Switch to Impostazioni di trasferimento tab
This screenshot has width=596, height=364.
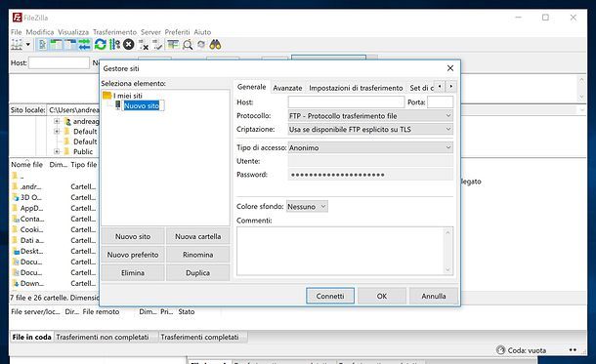356,88
